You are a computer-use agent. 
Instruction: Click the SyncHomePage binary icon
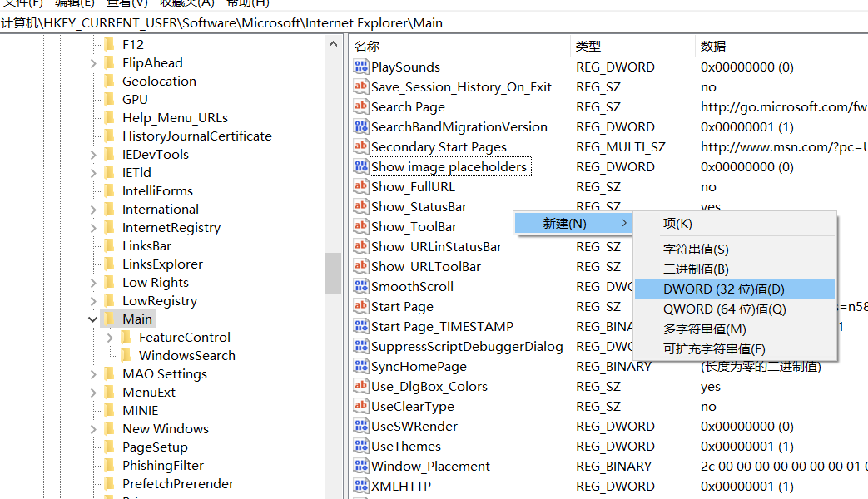click(x=361, y=366)
